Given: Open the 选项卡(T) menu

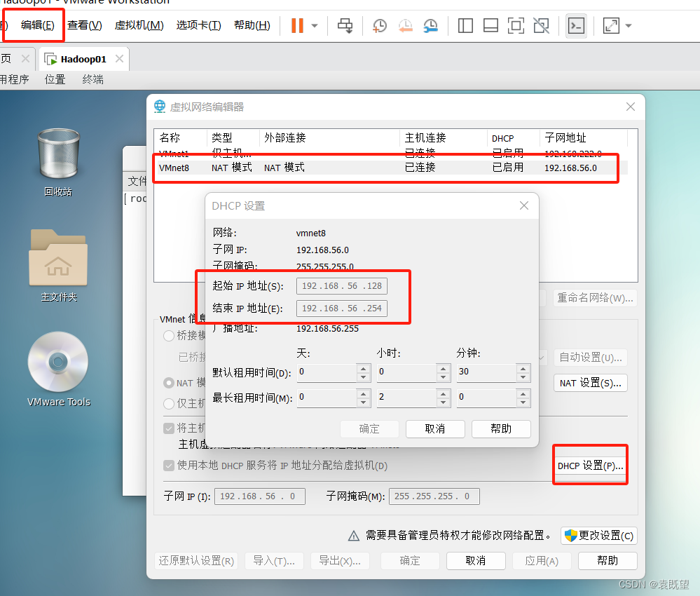Looking at the screenshot, I should 199,25.
